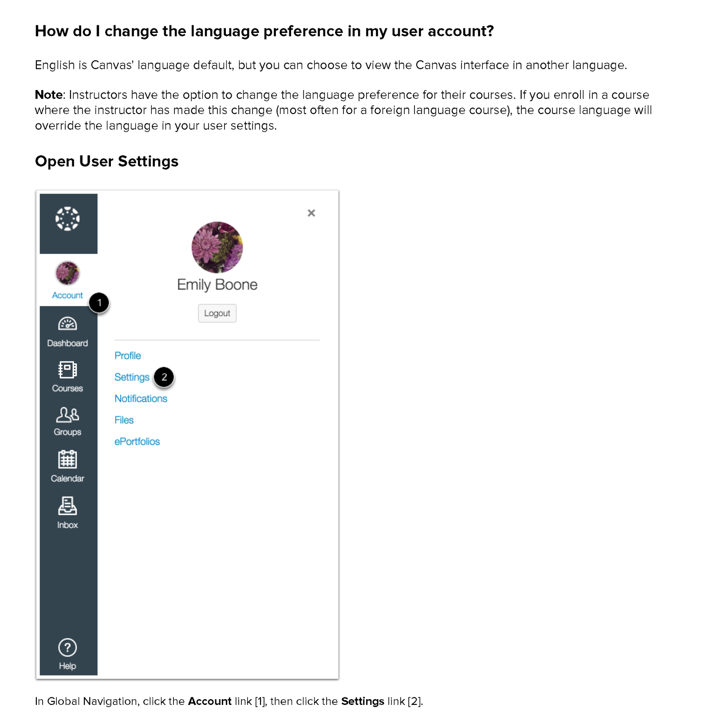The height and width of the screenshot is (728, 710).
Task: Click the numbered marker 1 badge
Action: pyautogui.click(x=99, y=303)
